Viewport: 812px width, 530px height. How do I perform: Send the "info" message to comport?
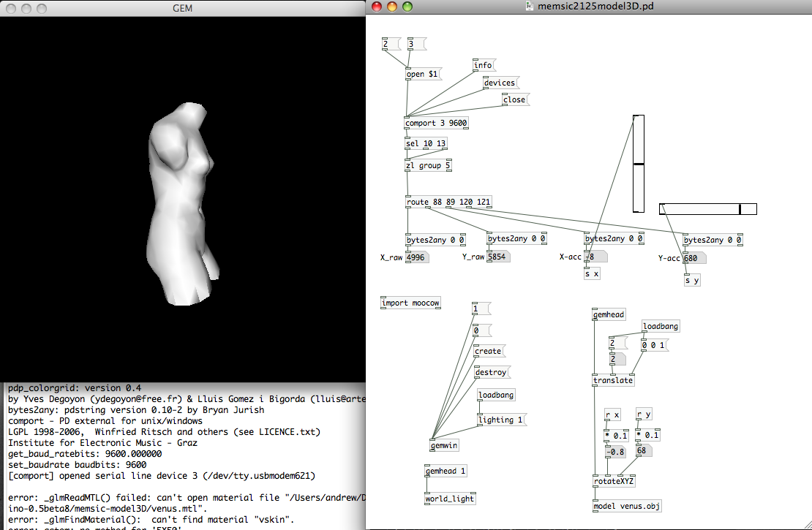pyautogui.click(x=484, y=65)
